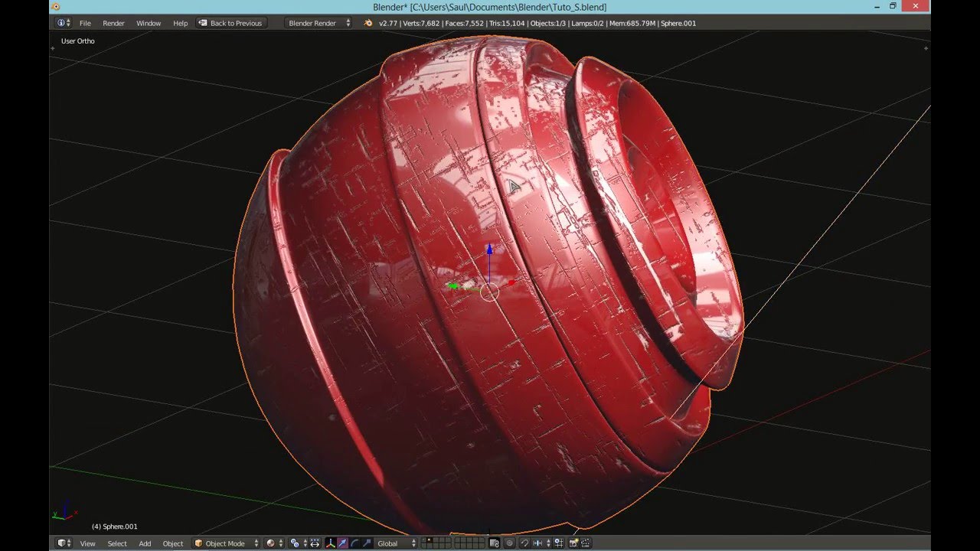Screen dimensions: 980x551
Task: Open the Window menu
Action: 149,23
